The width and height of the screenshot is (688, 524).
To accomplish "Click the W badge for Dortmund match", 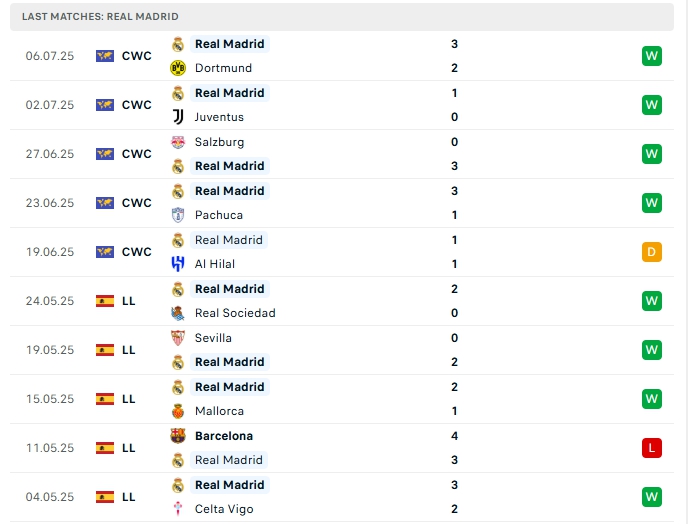I will coord(652,56).
